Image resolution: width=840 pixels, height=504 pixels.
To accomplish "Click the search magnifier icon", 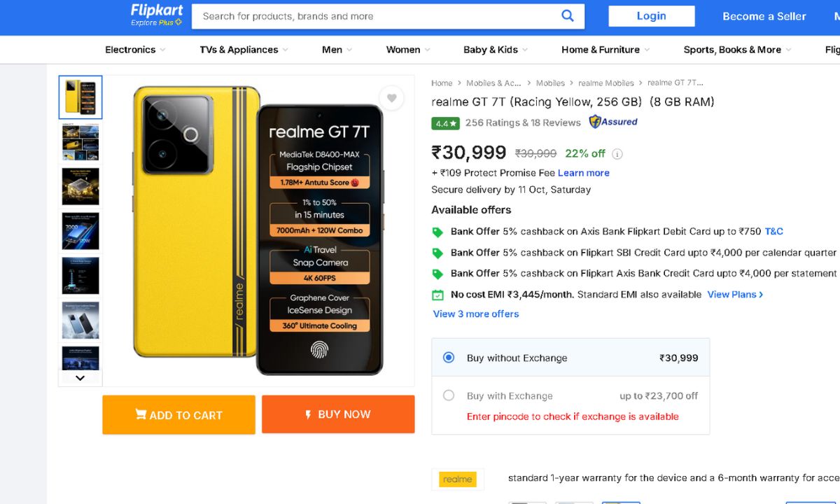I will [568, 16].
